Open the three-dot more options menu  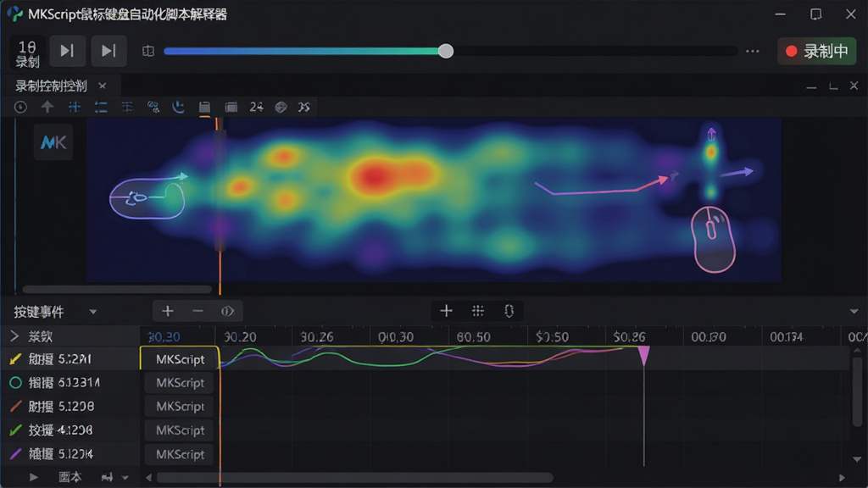click(753, 52)
